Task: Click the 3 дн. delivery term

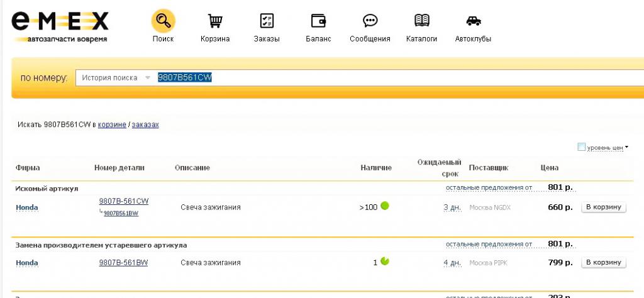Action: [x=452, y=207]
